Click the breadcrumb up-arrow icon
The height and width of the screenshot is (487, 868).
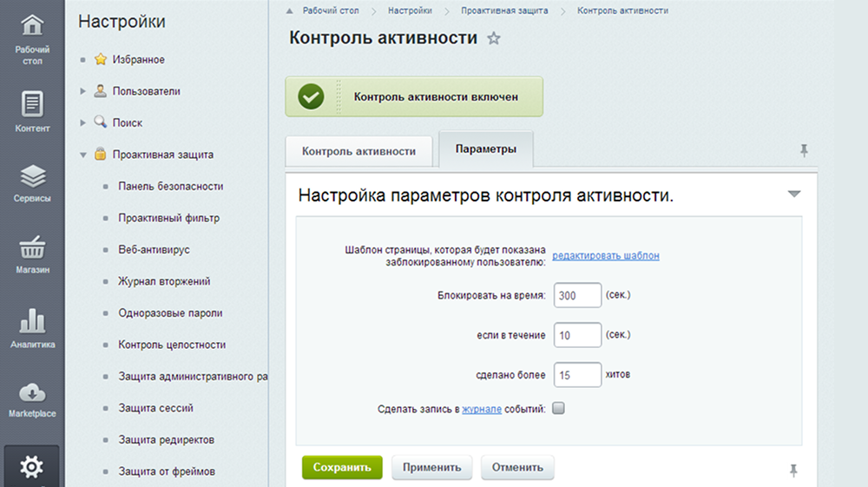(x=290, y=10)
